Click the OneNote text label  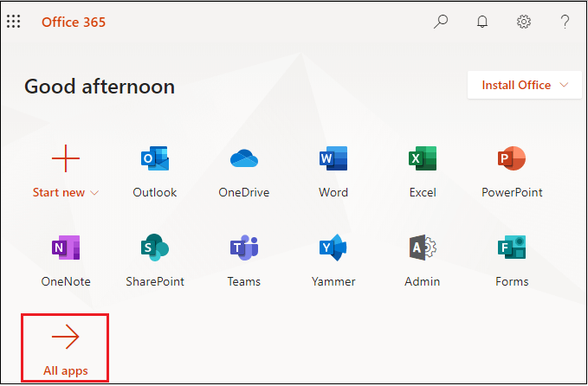66,281
